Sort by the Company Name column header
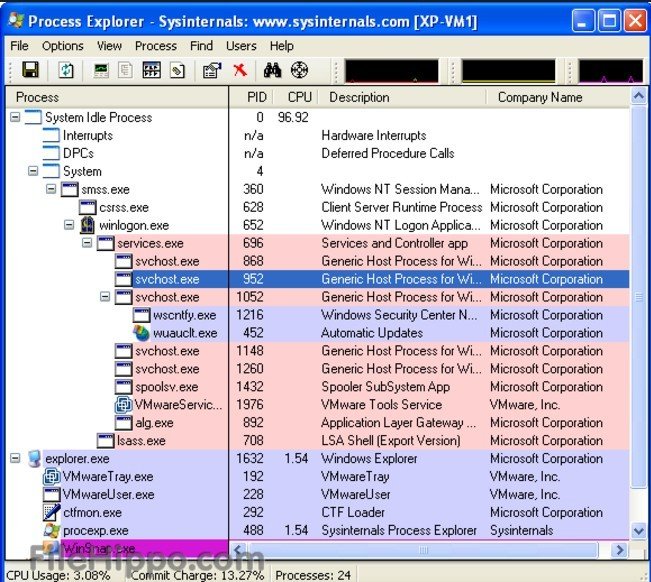Screen dimensions: 651x582 (x=558, y=97)
